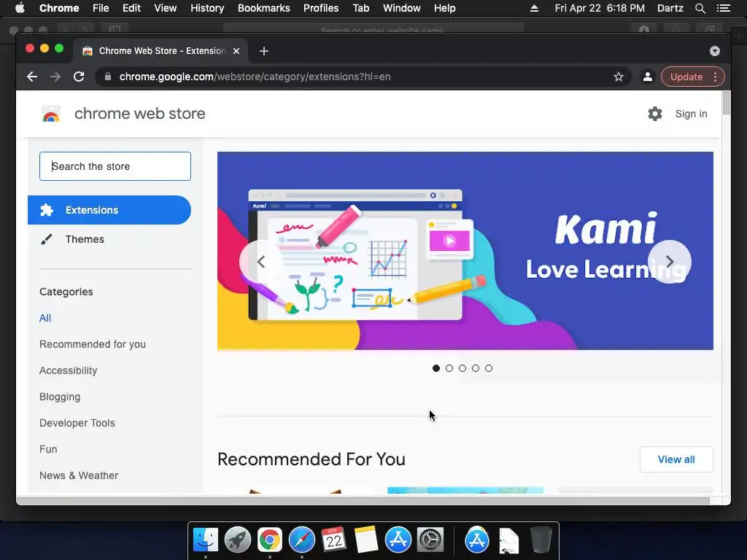The width and height of the screenshot is (747, 560).
Task: Open Launchpad rocket in the Dock
Action: point(238,540)
